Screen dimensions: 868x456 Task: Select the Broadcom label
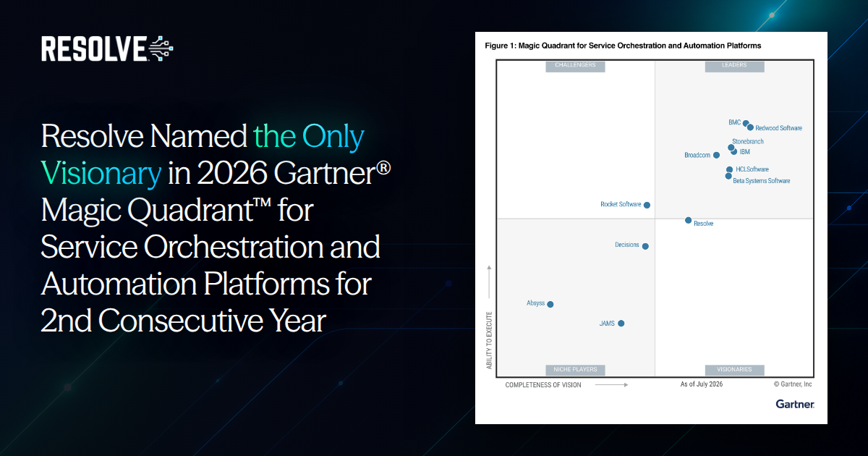coord(697,155)
